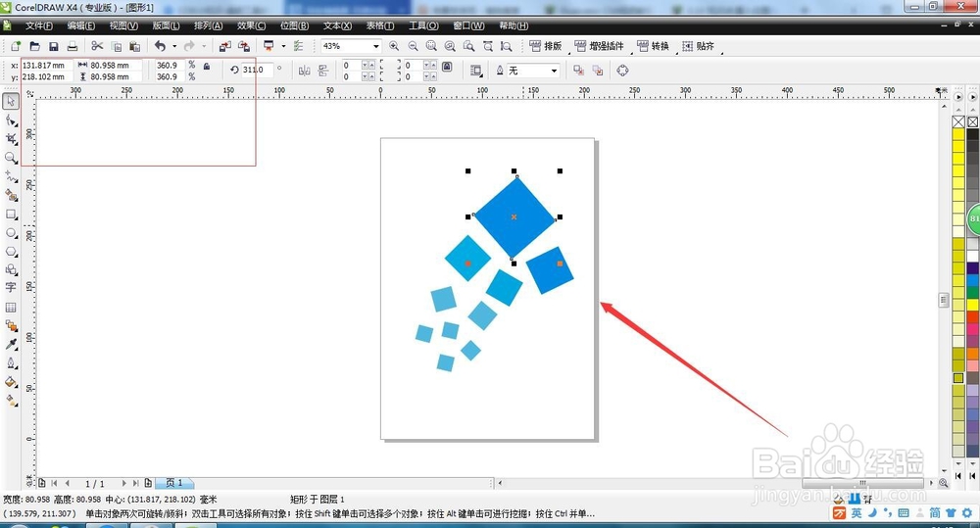The width and height of the screenshot is (980, 528).
Task: Click the To Back of Layer icon
Action: (598, 71)
